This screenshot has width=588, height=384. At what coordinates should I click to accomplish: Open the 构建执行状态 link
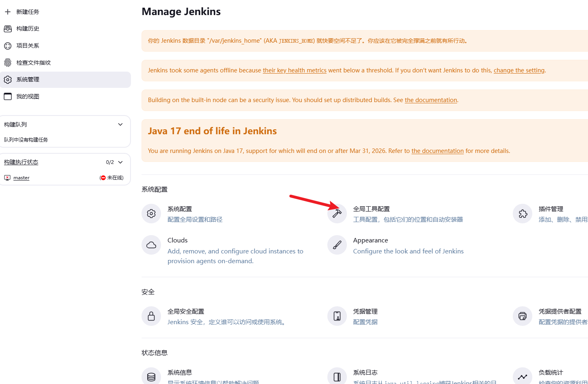click(21, 162)
